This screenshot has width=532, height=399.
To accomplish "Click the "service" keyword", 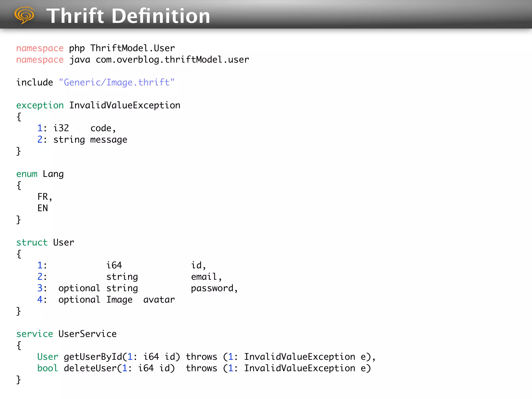I will (x=35, y=334).
